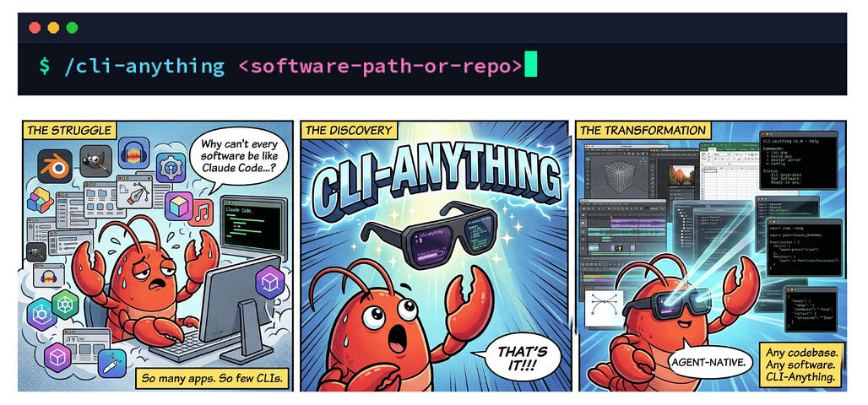Click the small Audacity window at left
Screen dimensions: 868x405
coord(49,276)
